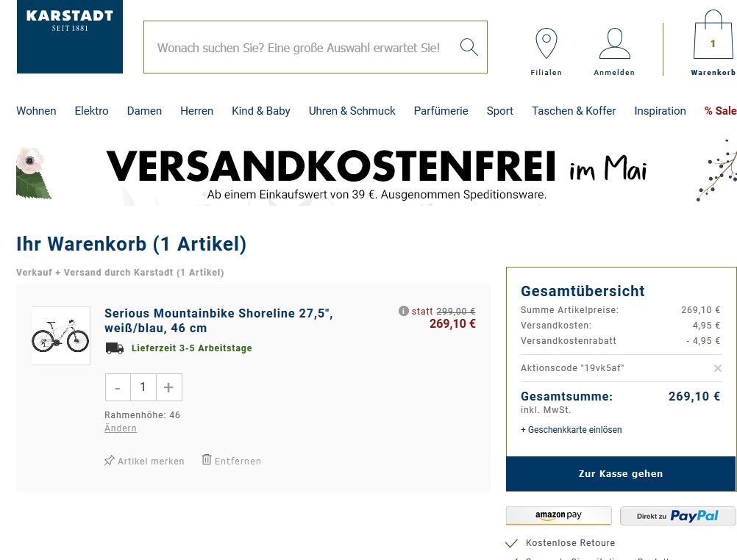Open the Elektro menu category
This screenshot has width=737, height=560.
point(91,111)
